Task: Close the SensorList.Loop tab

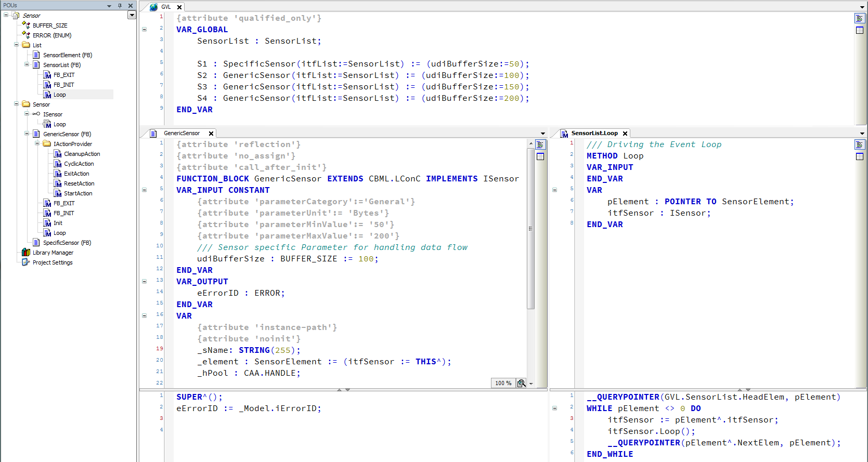Action: click(x=625, y=134)
